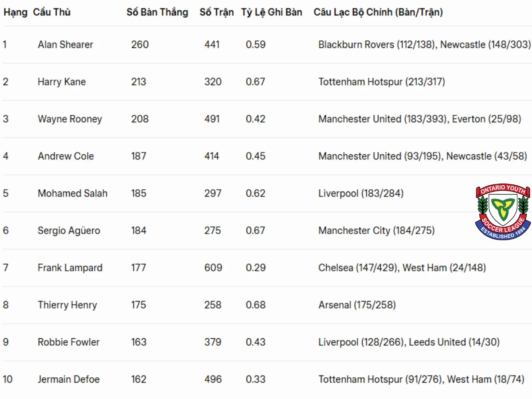This screenshot has width=532, height=399.
Task: Click the Ontario Youth Soccer League logo
Action: click(503, 212)
